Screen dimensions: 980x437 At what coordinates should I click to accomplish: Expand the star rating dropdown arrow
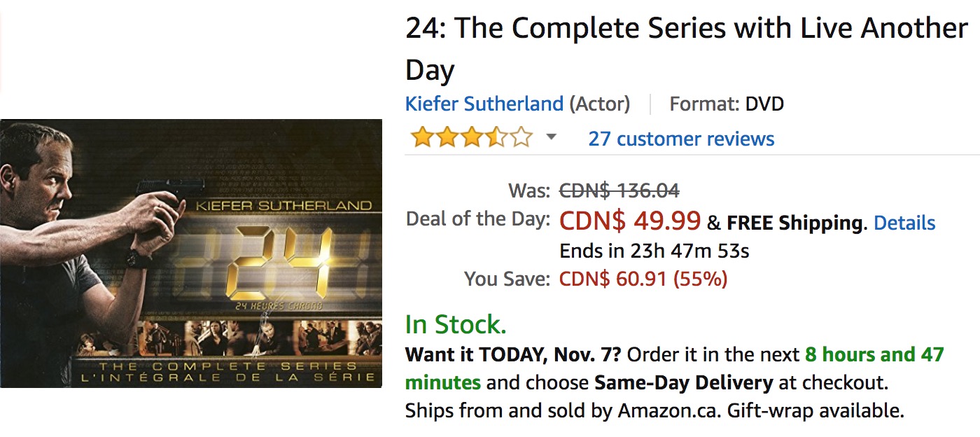pyautogui.click(x=551, y=137)
